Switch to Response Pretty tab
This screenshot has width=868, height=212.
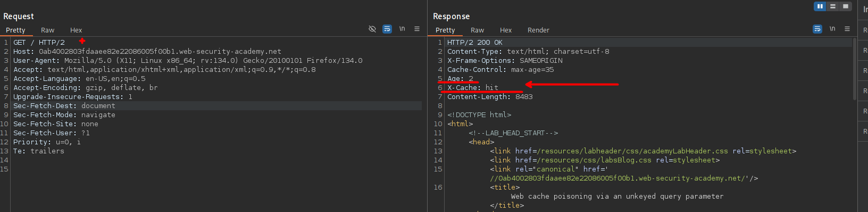pyautogui.click(x=445, y=30)
